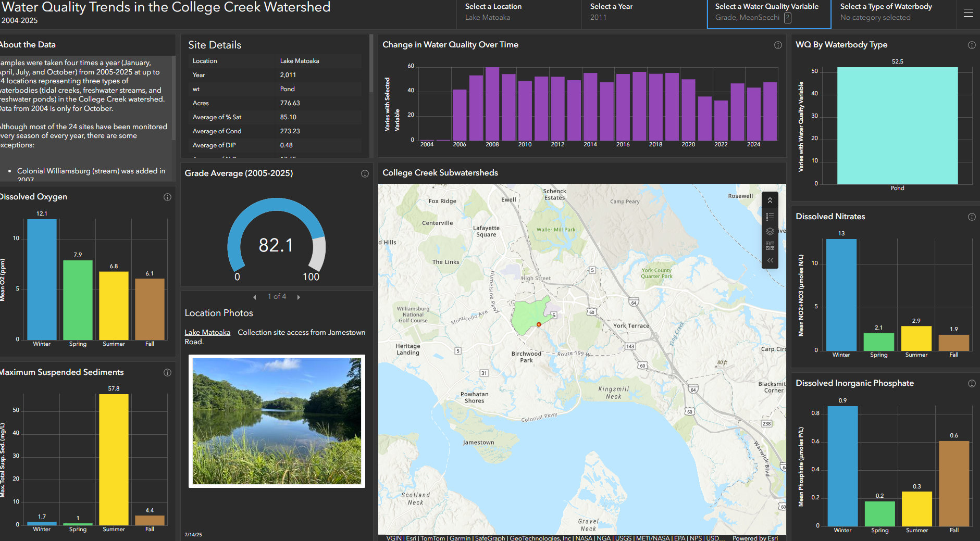Show info for WQ By Waterbody Type
The width and height of the screenshot is (980, 541).
[x=972, y=45]
